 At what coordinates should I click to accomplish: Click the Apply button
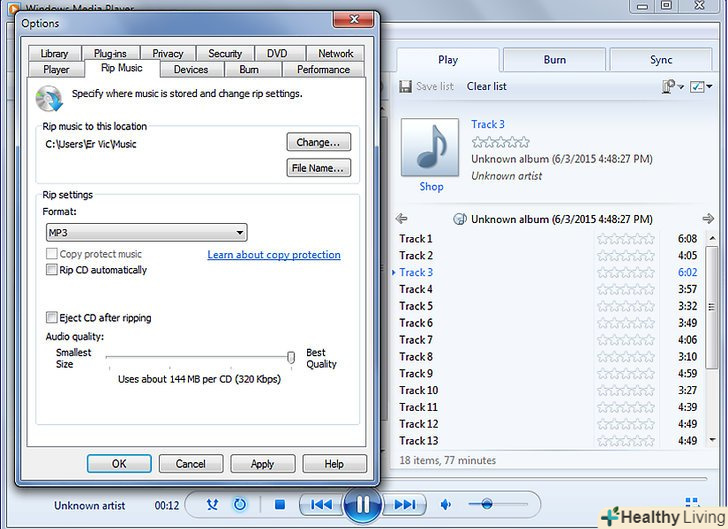(263, 464)
